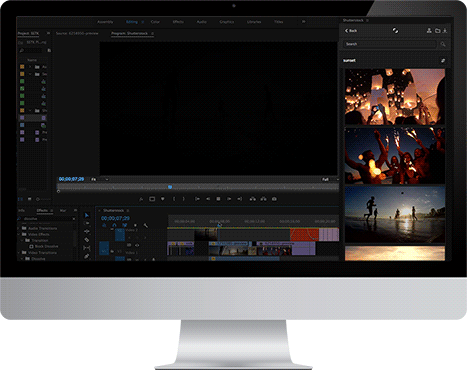Click the timeline playhead marker on ruler

[x=219, y=225]
